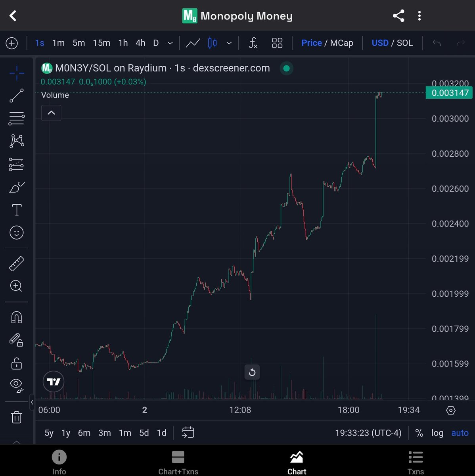Collapse the drawing toolbar side arrow
The image size is (475, 476).
coord(32,402)
